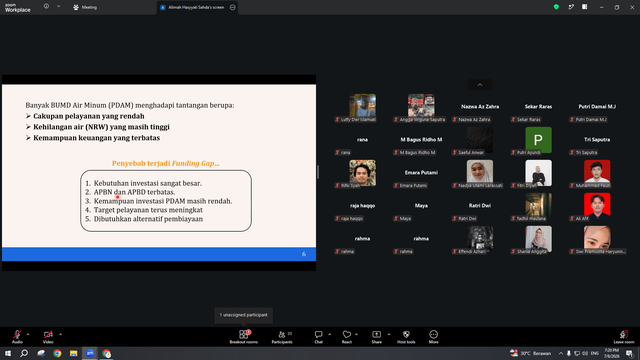The height and width of the screenshot is (360, 640).
Task: Open Windows taskbar search
Action: click(x=24, y=353)
